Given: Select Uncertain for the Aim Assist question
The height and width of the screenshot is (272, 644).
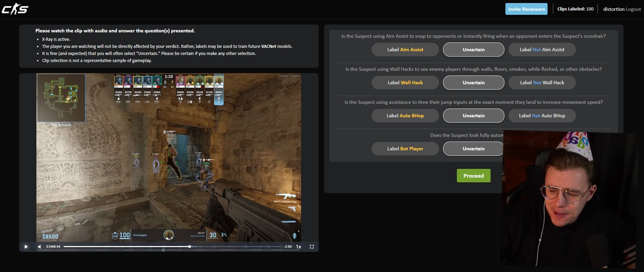Looking at the screenshot, I should click(474, 50).
